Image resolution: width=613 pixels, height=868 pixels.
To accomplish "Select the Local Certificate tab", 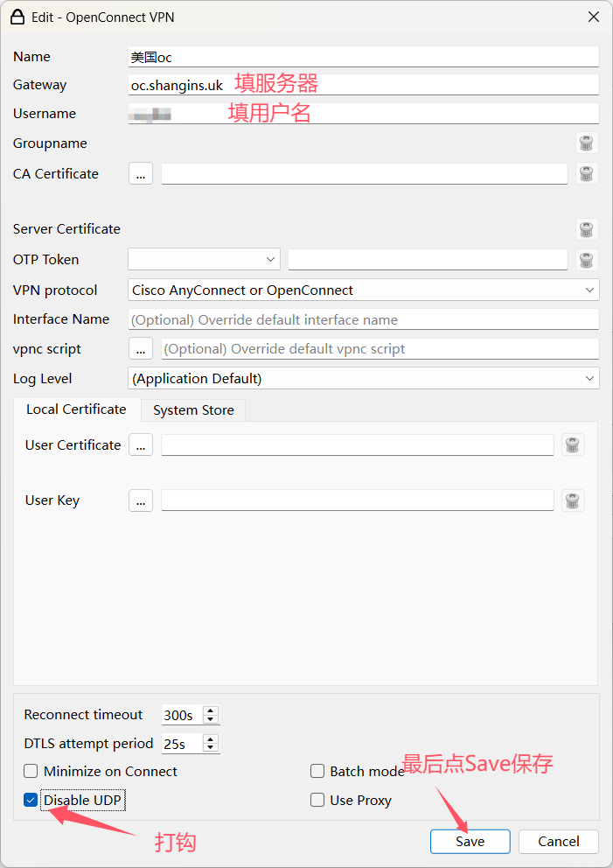I will (x=76, y=409).
